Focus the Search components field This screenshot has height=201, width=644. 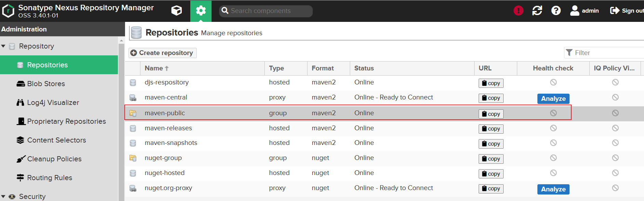click(266, 11)
